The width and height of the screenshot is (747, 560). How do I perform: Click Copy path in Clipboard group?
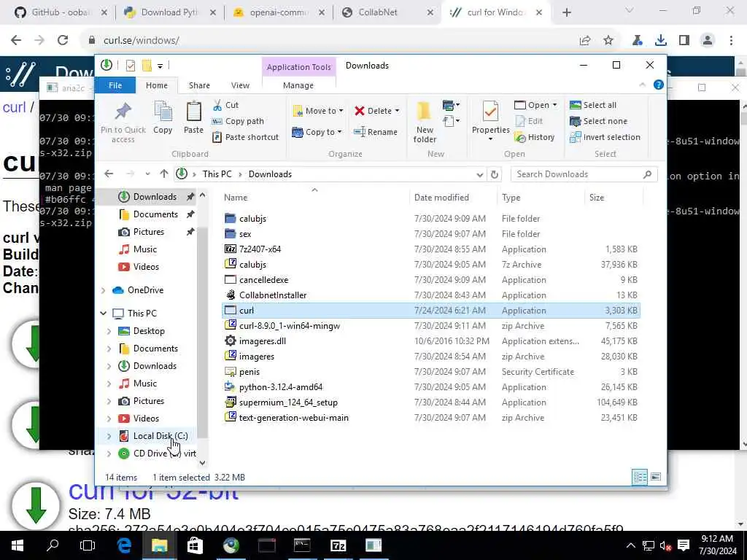coord(238,121)
